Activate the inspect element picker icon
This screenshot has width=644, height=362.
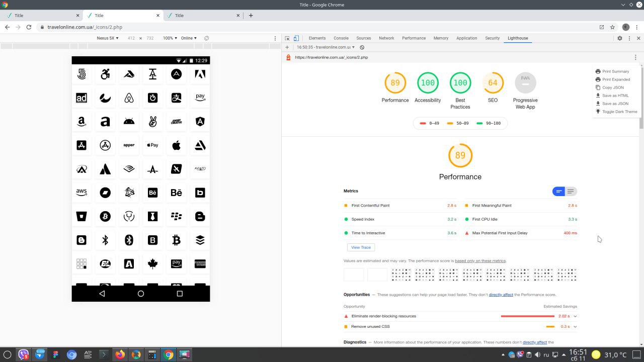point(287,38)
